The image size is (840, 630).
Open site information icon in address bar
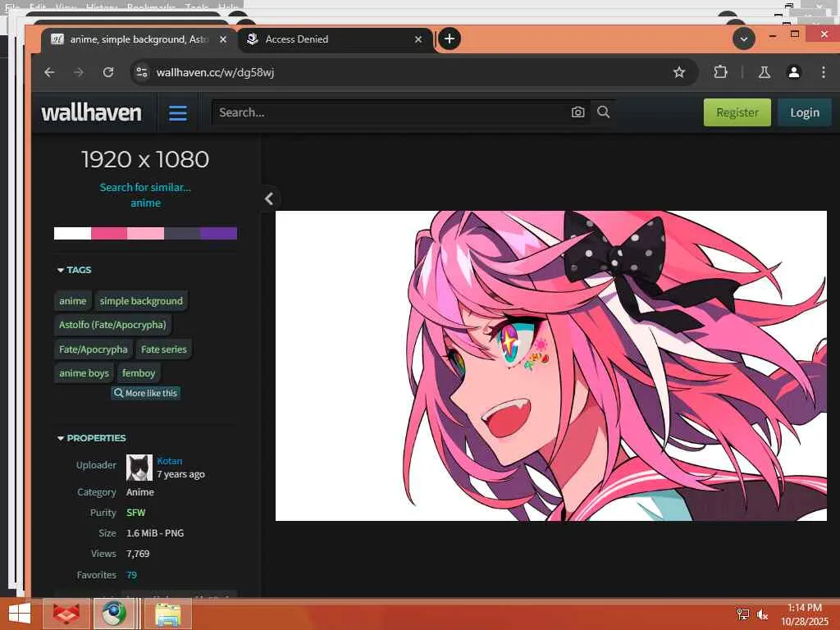141,72
